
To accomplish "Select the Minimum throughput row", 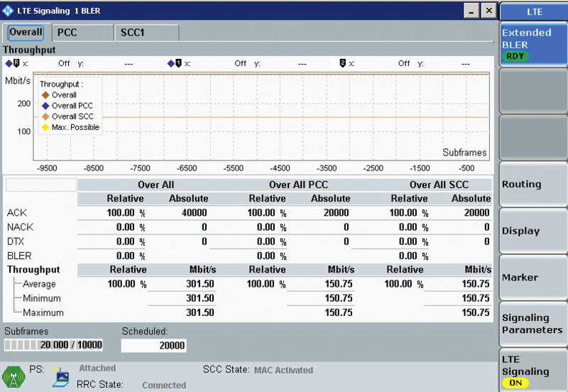I will 42,298.
